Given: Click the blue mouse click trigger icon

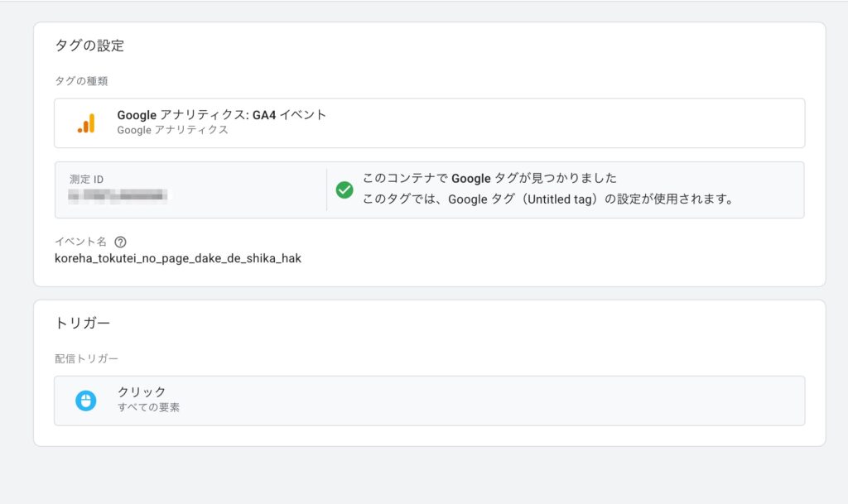Looking at the screenshot, I should point(86,401).
